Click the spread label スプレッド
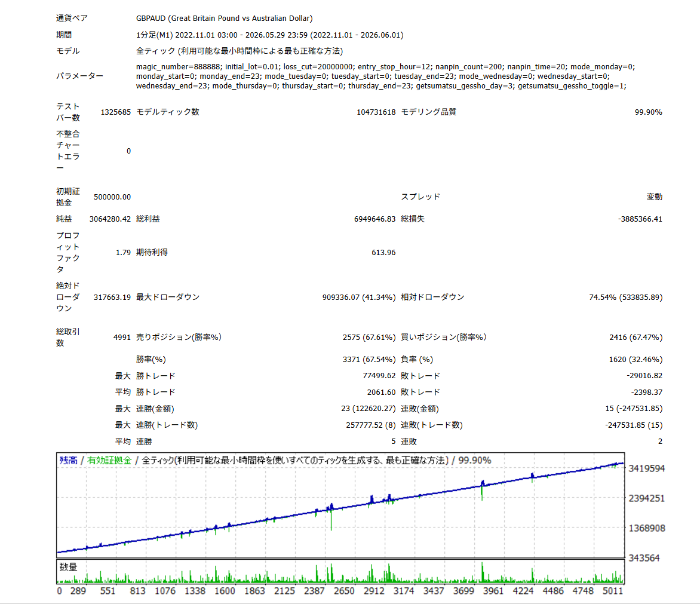Screen dimensions: 700x604 [420, 197]
